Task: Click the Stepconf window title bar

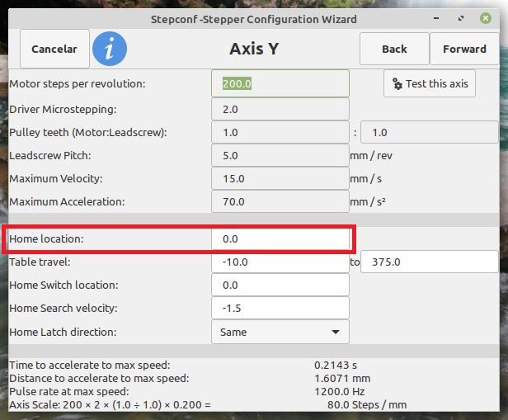Action: pos(254,19)
